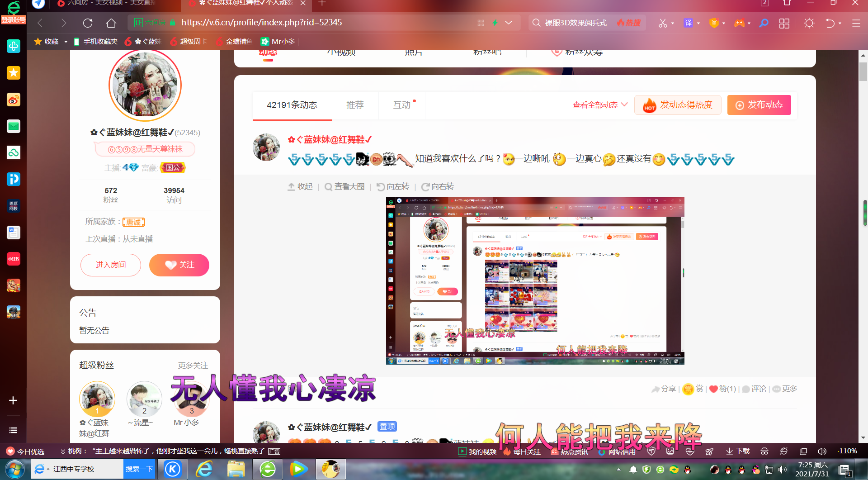Screen dimensions: 868x480
Task: Open the Word document sidebar icon
Action: point(14,233)
